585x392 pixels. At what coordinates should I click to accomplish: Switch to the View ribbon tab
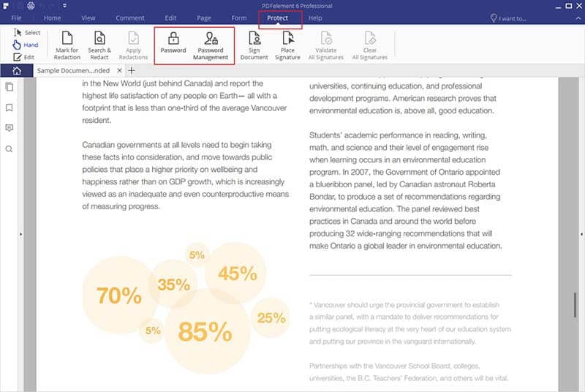88,18
